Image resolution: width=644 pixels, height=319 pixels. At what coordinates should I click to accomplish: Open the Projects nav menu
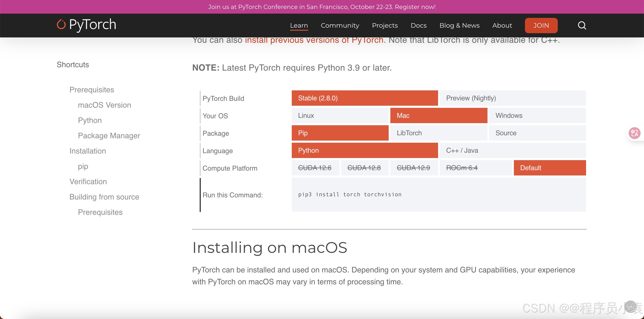point(385,26)
